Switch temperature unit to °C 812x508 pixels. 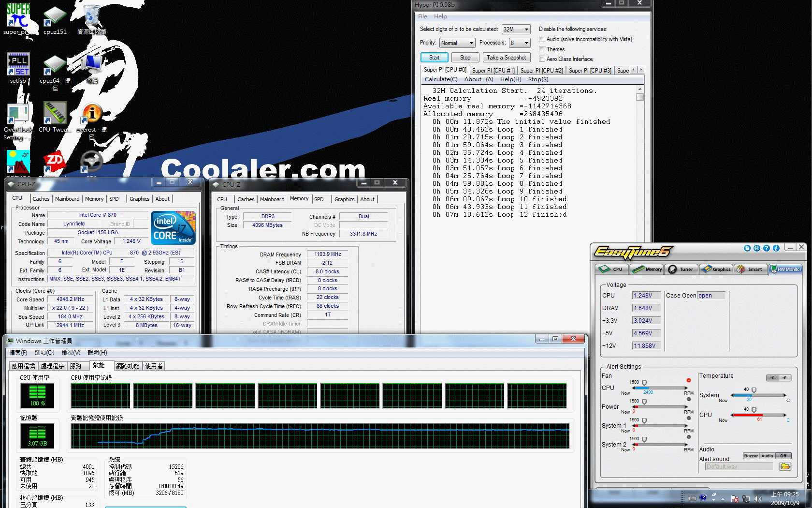coord(773,378)
